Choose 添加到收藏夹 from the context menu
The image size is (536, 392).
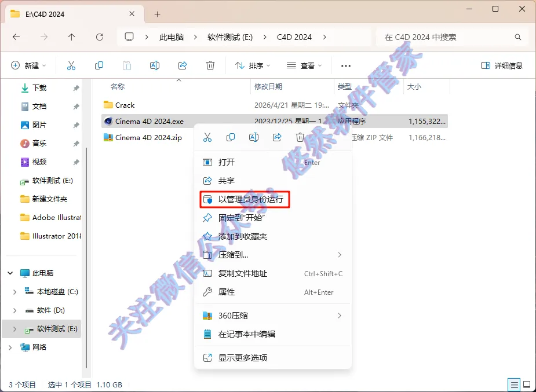coord(272,236)
